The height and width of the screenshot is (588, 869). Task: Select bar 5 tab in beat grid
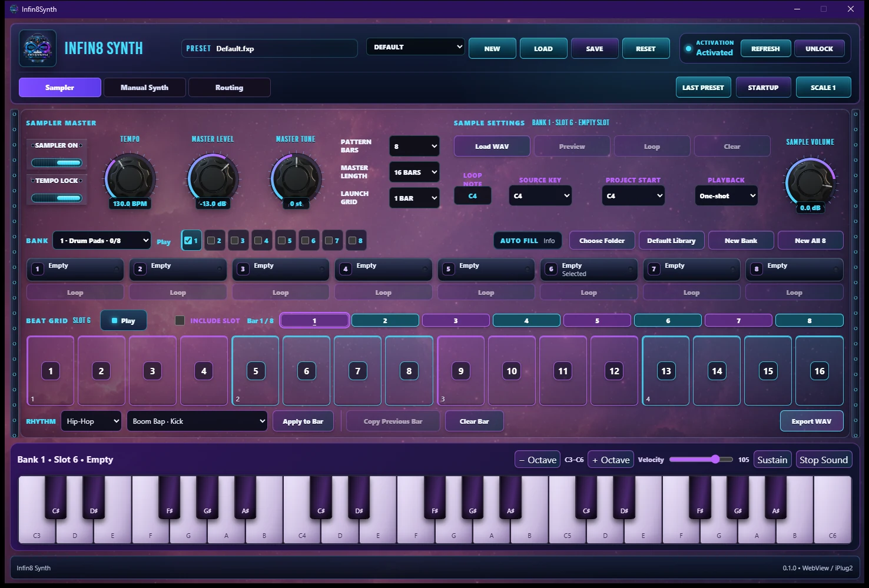point(597,320)
